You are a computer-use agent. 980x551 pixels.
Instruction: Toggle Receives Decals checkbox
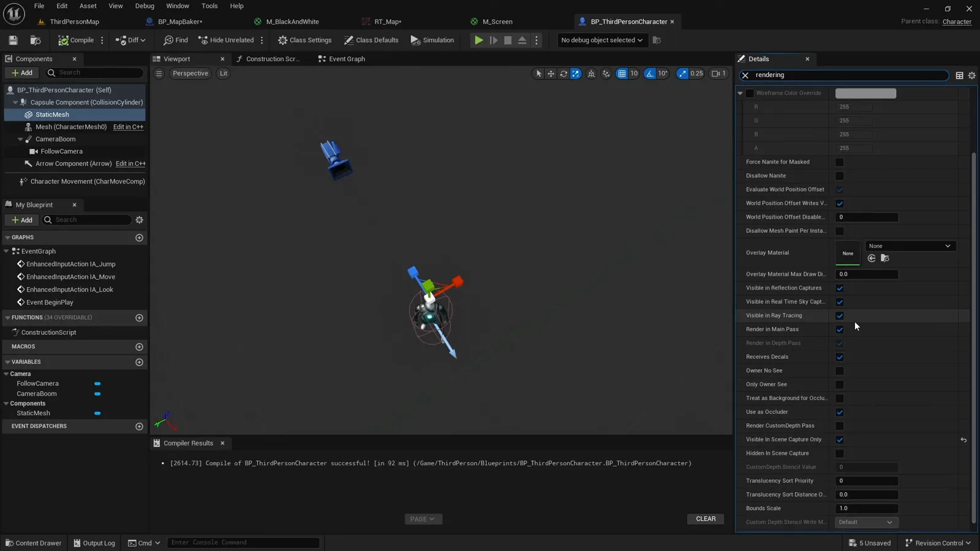coord(839,357)
